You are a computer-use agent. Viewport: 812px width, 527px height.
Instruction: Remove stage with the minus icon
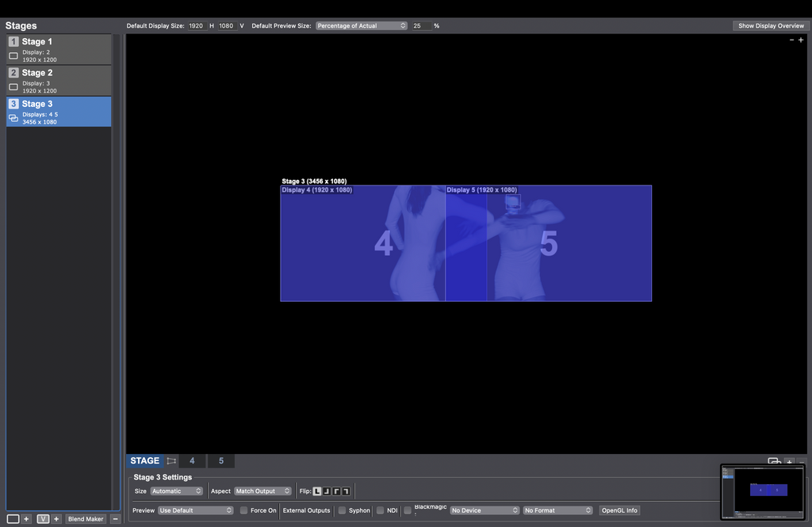[115, 519]
